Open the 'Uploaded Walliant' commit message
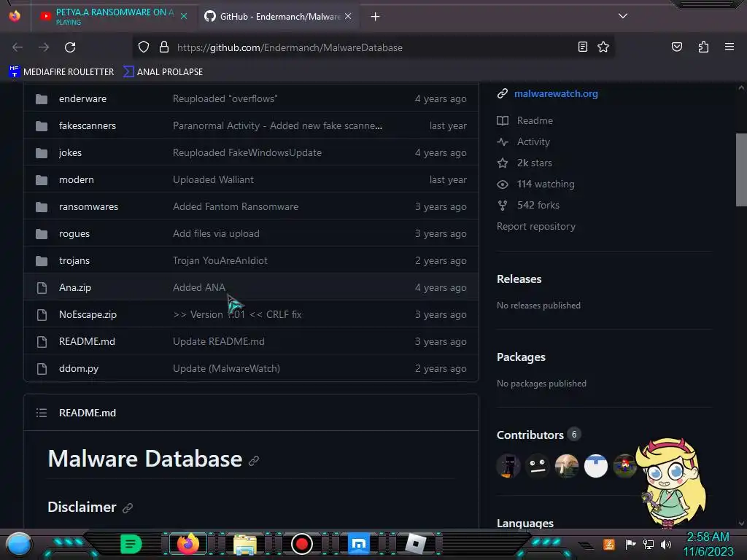This screenshot has width=747, height=560. click(x=213, y=179)
